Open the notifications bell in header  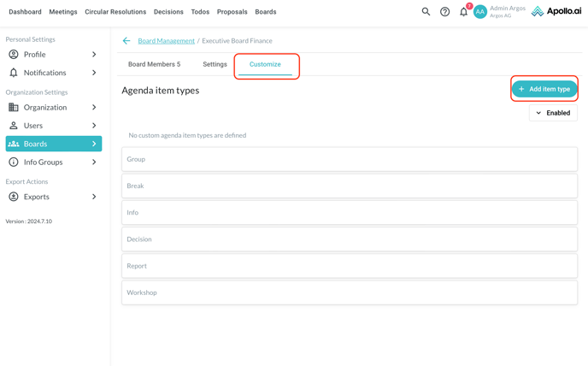463,12
